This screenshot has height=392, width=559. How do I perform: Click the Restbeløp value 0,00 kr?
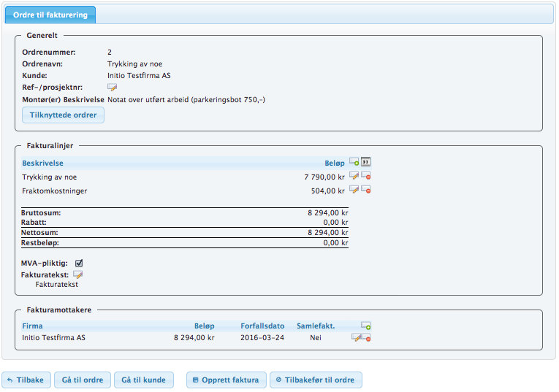(336, 243)
